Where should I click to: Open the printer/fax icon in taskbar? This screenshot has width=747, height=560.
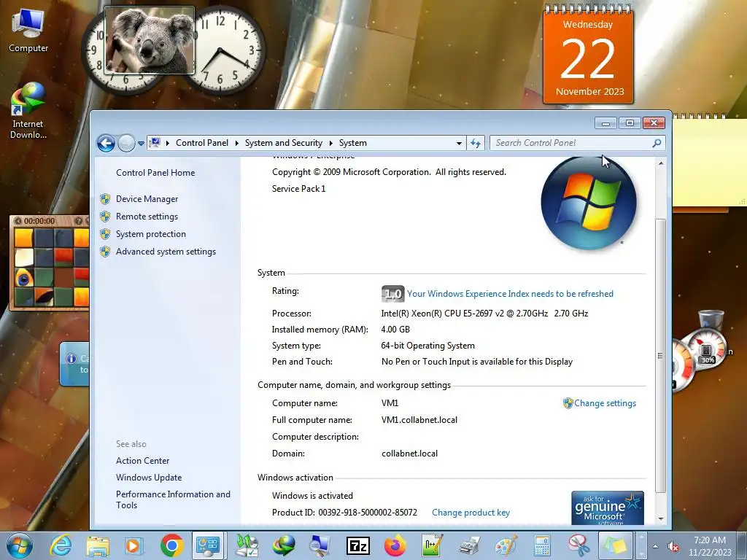coord(469,545)
